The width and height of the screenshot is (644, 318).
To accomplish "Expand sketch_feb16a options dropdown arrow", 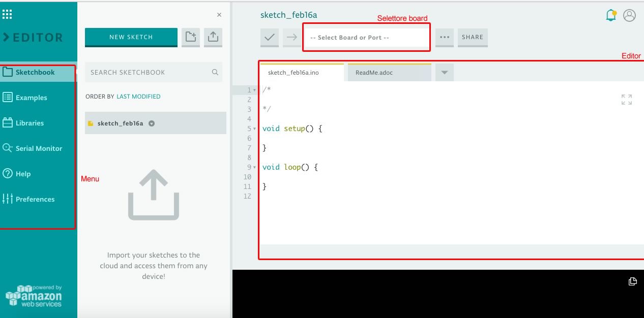I will click(x=151, y=123).
